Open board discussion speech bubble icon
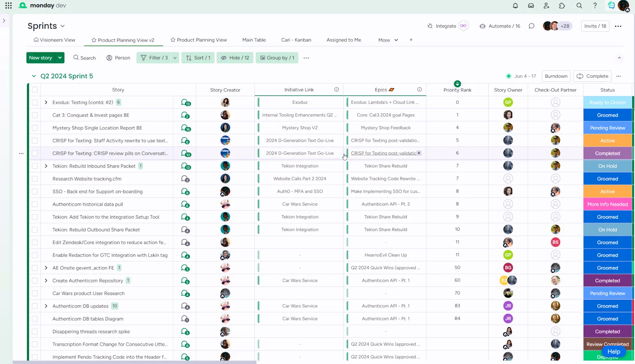635x364 pixels. (531, 26)
